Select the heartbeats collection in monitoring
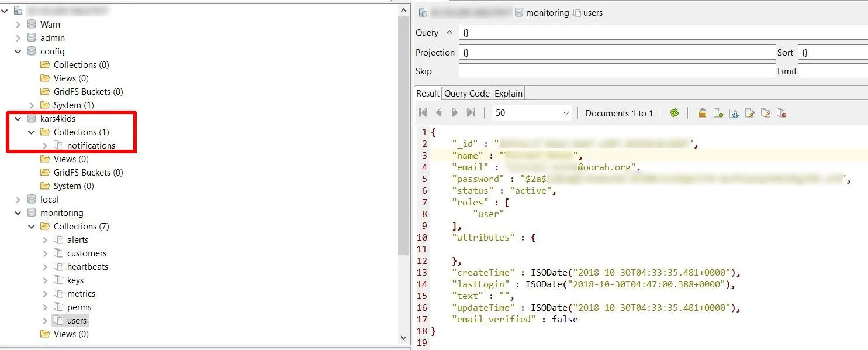 [x=87, y=267]
